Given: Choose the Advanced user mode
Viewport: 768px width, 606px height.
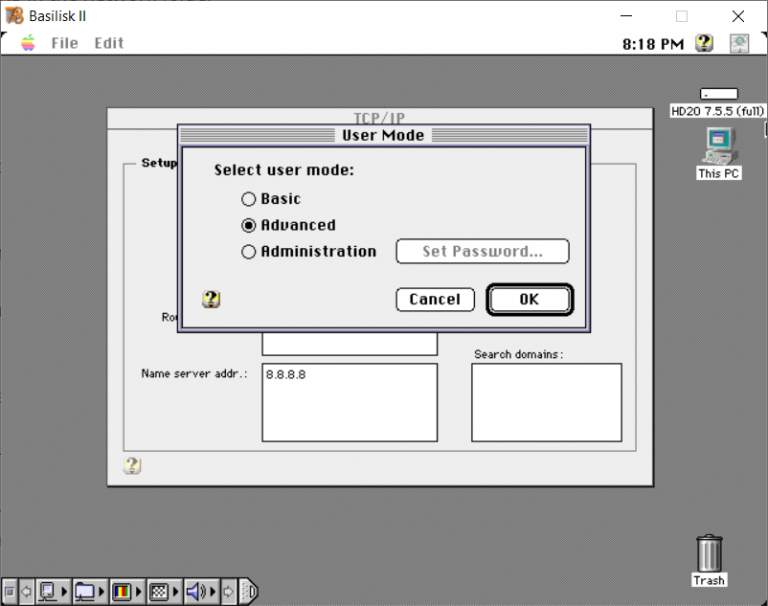Looking at the screenshot, I should 288,225.
